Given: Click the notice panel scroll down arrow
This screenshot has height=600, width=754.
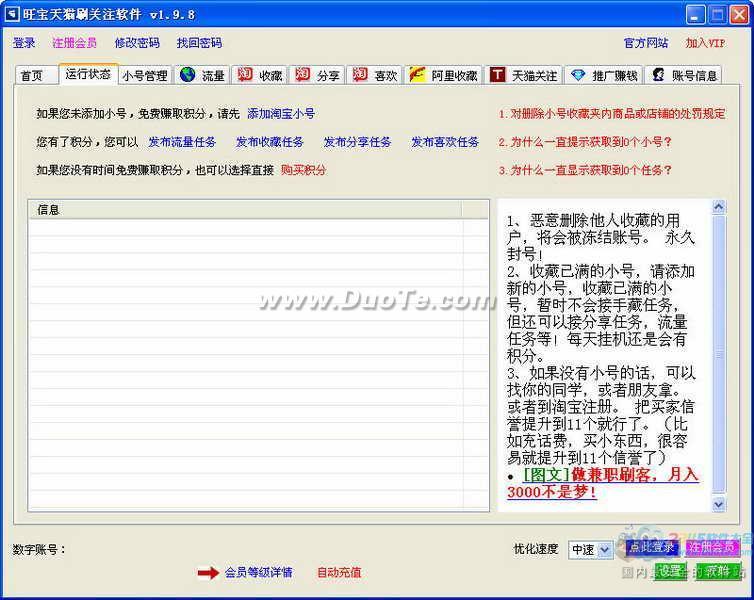Looking at the screenshot, I should pos(719,504).
